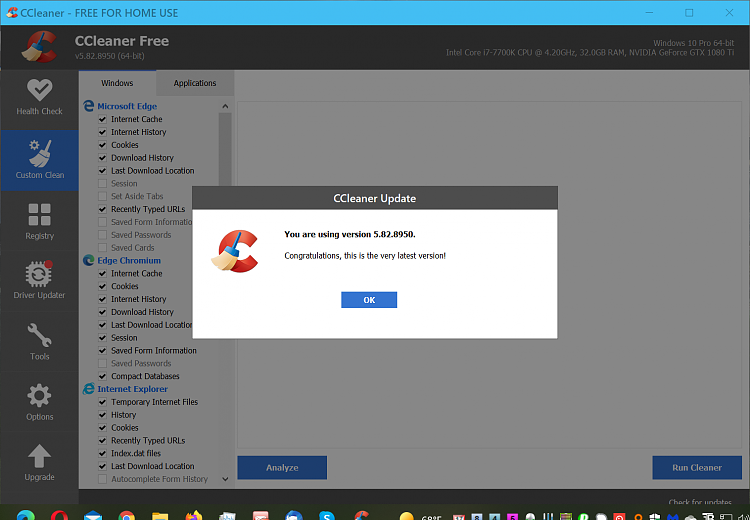Click the CCleaner Update dialog title bar
750x520 pixels.
tap(375, 198)
